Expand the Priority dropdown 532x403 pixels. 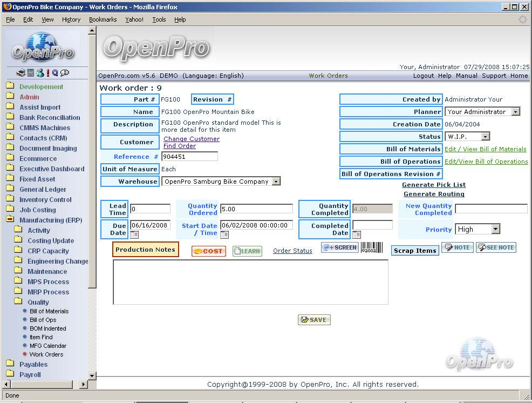[x=495, y=229]
